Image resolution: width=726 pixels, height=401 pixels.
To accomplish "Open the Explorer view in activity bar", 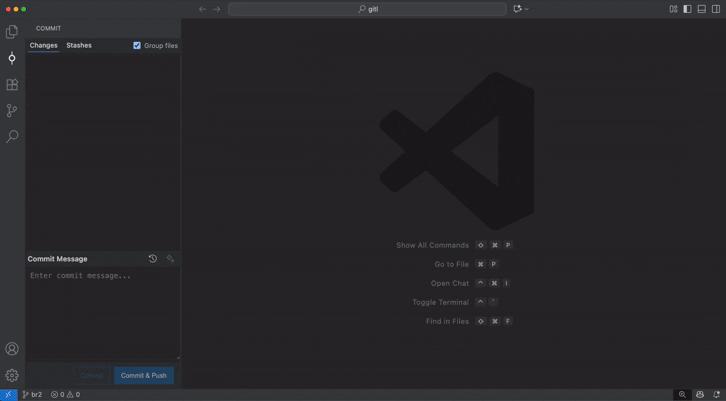I will click(12, 32).
